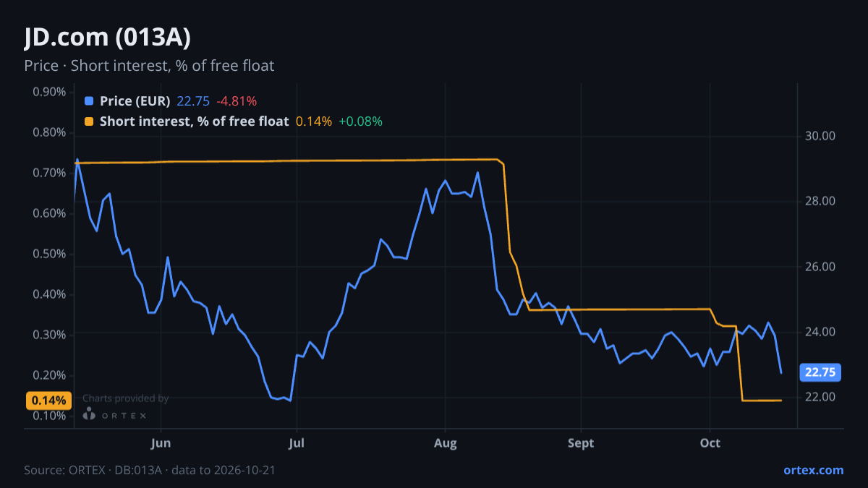
Task: Select the Jul label on the time axis
Action: tap(296, 443)
